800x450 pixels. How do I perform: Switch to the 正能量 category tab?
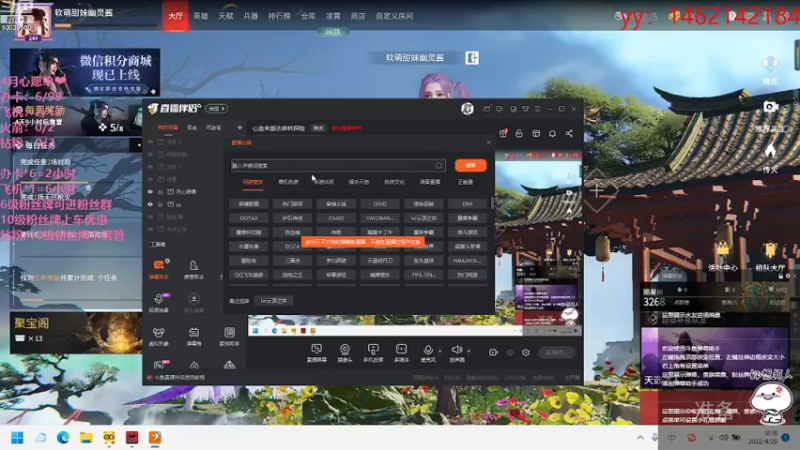pos(465,182)
